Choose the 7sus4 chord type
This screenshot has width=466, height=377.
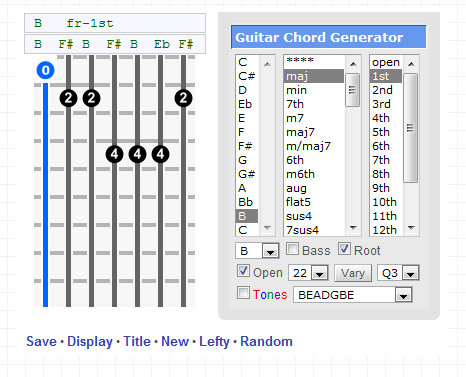[314, 230]
